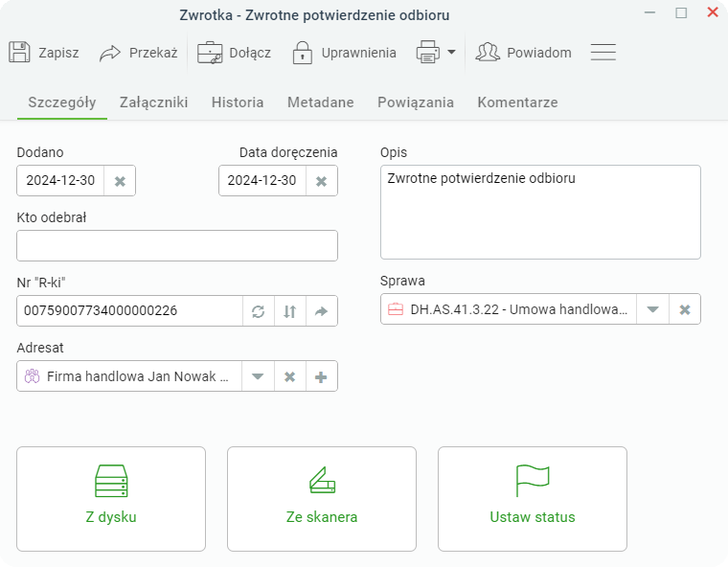Click the Powiadom people icon
728x567 pixels.
point(488,52)
